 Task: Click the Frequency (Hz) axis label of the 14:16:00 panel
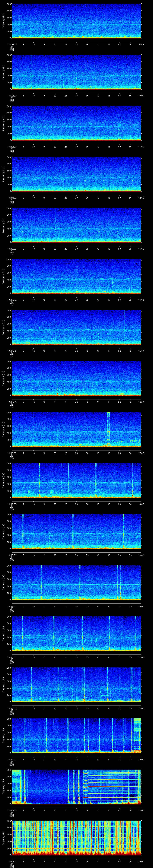coord(3,429)
